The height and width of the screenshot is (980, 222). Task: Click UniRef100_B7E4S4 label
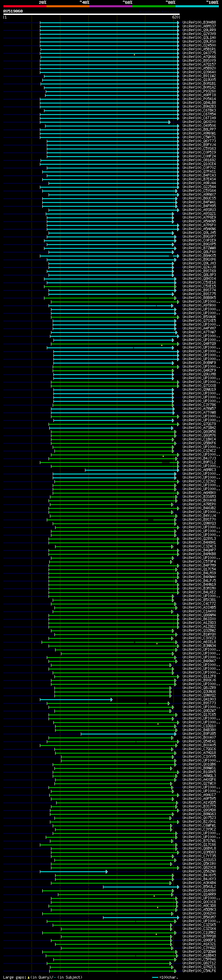click(x=199, y=179)
